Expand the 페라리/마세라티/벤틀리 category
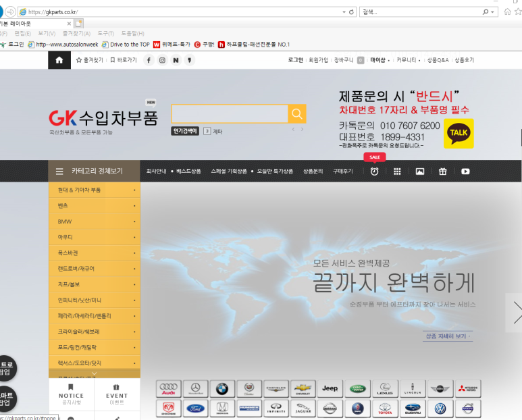This screenshot has width=522, height=420. (x=95, y=316)
